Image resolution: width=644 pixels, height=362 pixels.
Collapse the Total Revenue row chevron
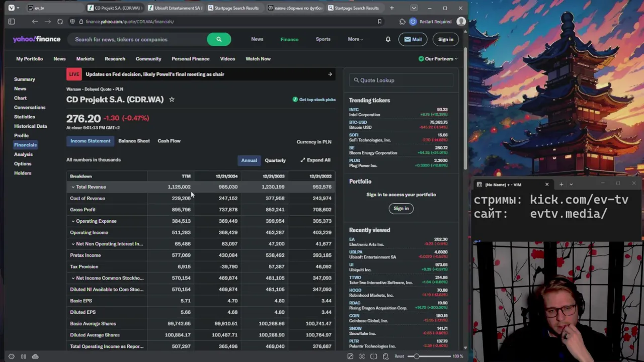click(73, 187)
